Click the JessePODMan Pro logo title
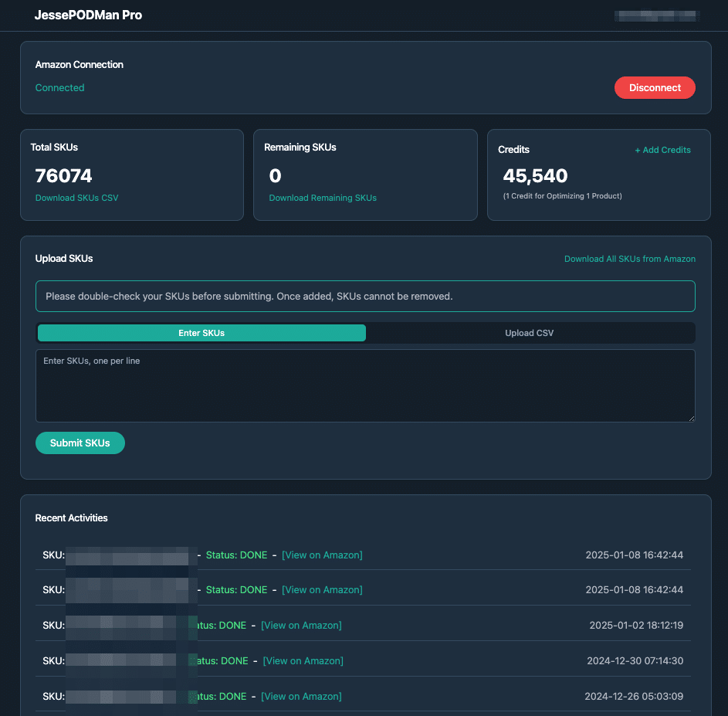728x716 pixels. (88, 15)
